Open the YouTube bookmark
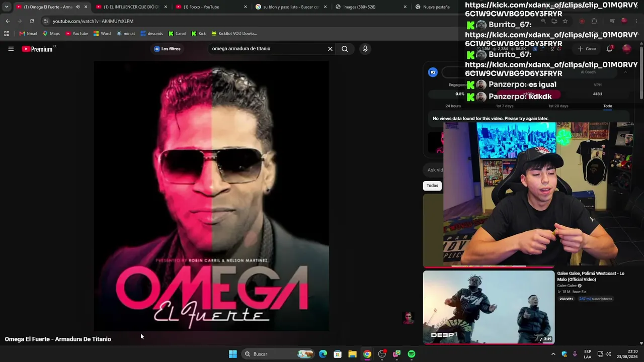The width and height of the screenshot is (644, 362). tap(77, 34)
